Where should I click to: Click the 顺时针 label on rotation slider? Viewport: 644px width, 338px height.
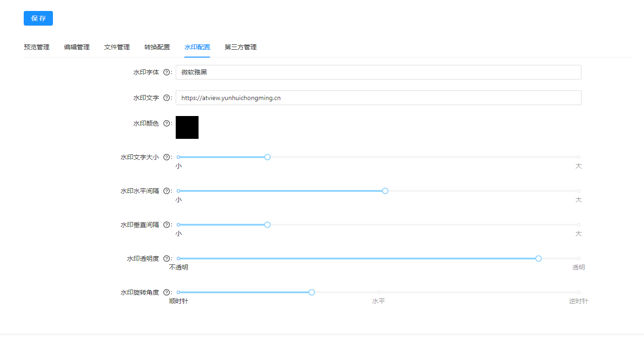[x=178, y=301]
